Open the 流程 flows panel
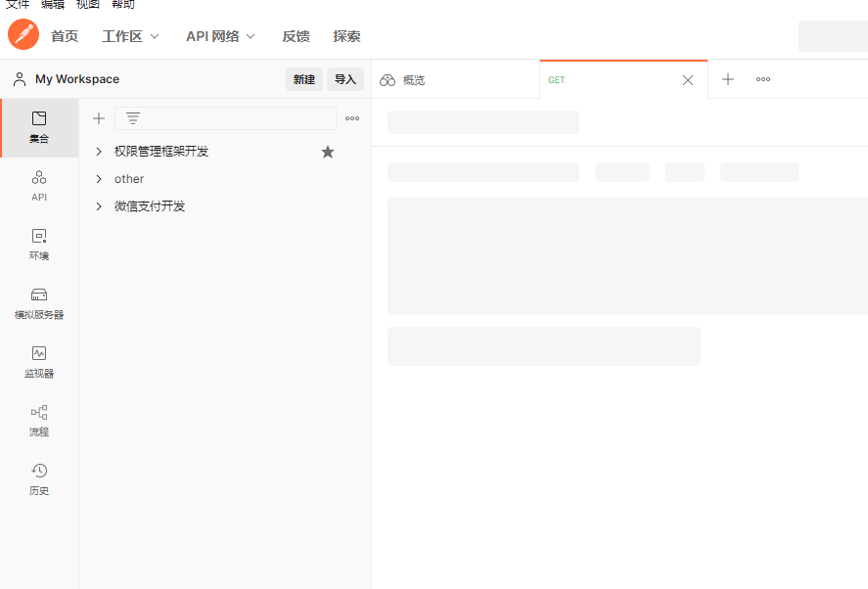 click(x=39, y=421)
